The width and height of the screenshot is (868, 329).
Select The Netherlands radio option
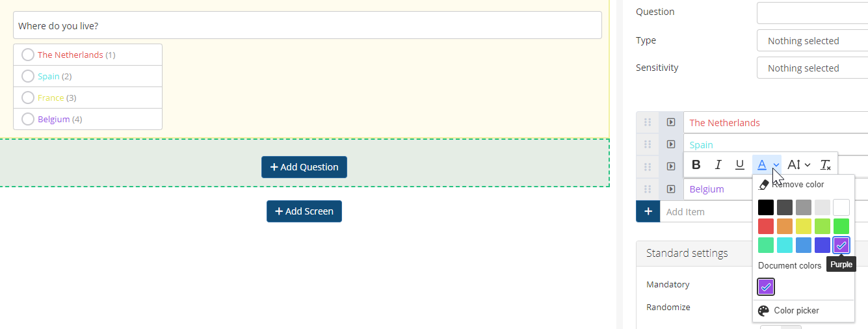pos(28,55)
